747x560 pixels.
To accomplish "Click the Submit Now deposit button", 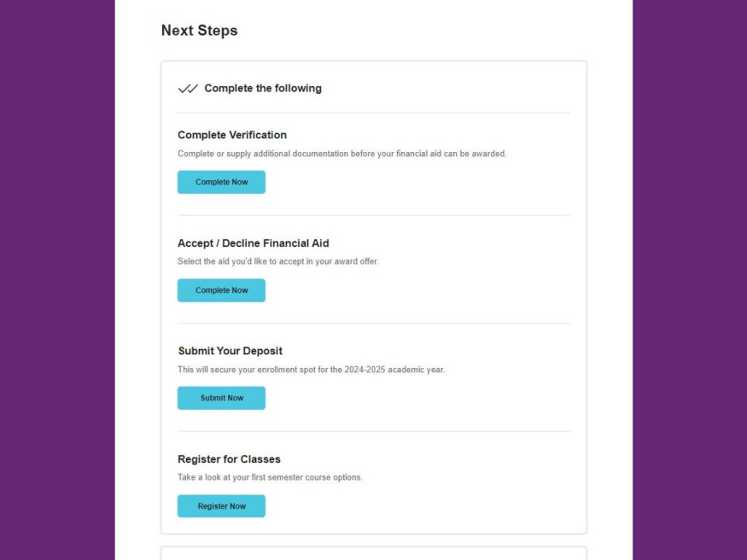I will point(221,398).
